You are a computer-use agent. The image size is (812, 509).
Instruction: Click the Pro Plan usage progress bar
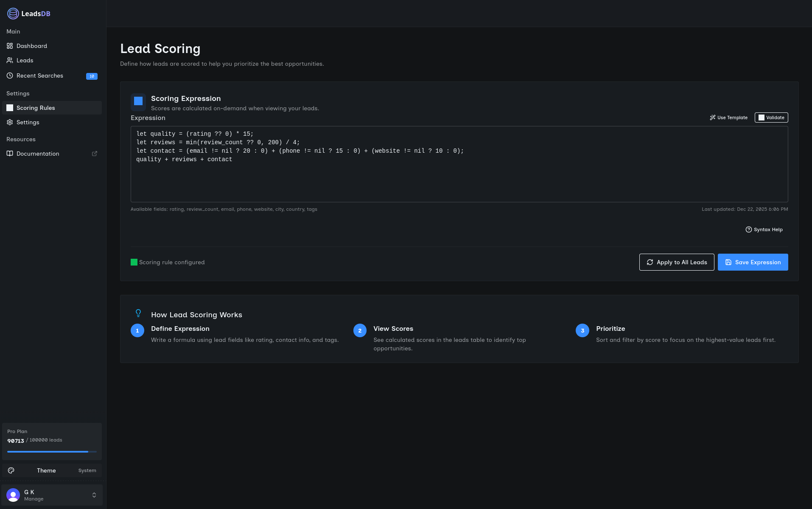pos(52,451)
